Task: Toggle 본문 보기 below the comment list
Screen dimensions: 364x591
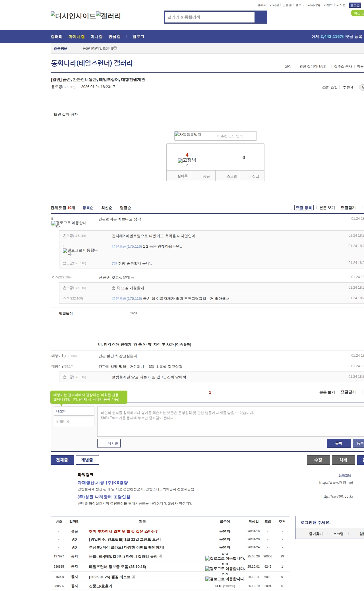Action: click(x=327, y=392)
